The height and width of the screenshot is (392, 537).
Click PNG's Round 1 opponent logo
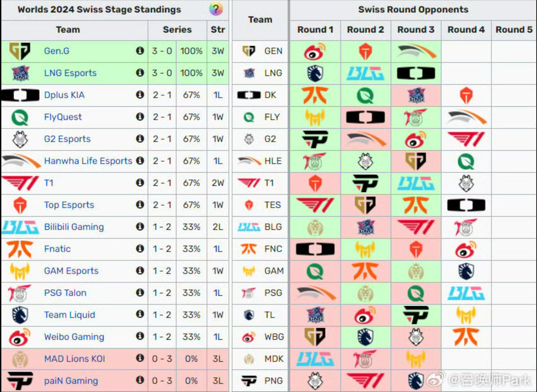(315, 381)
